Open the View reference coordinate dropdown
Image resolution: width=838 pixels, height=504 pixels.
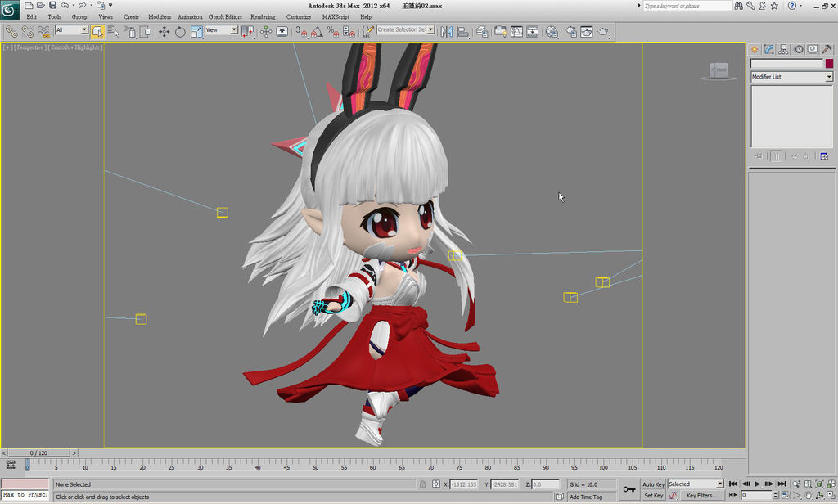[222, 30]
